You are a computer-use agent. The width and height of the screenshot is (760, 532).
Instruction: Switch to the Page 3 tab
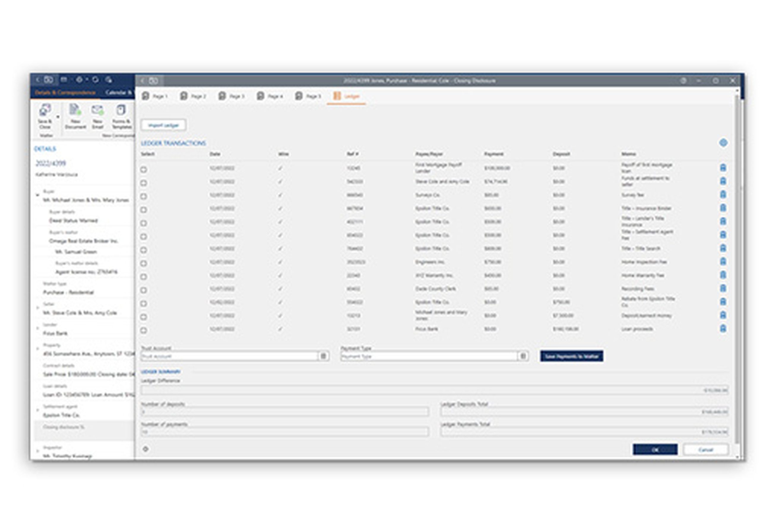click(x=232, y=96)
